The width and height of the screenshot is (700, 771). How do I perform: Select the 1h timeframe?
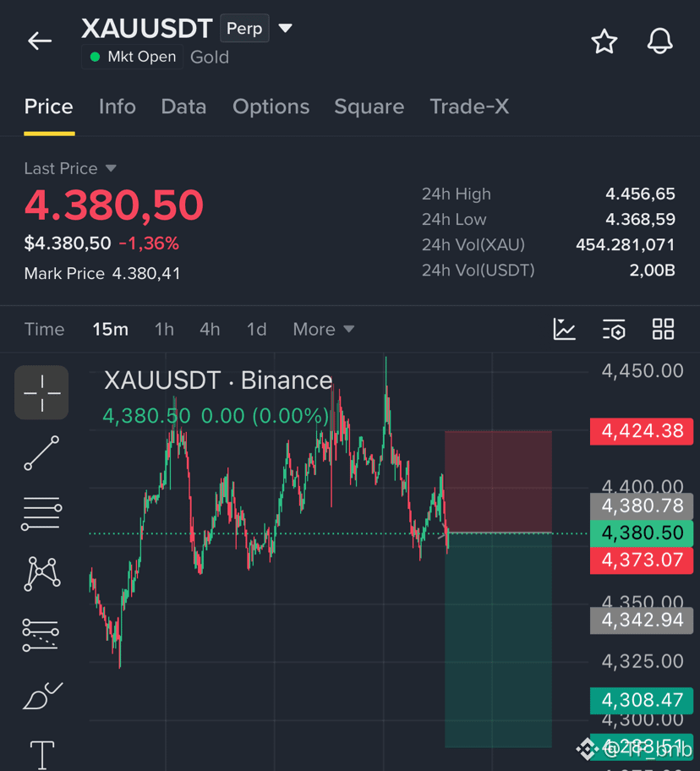pyautogui.click(x=164, y=329)
